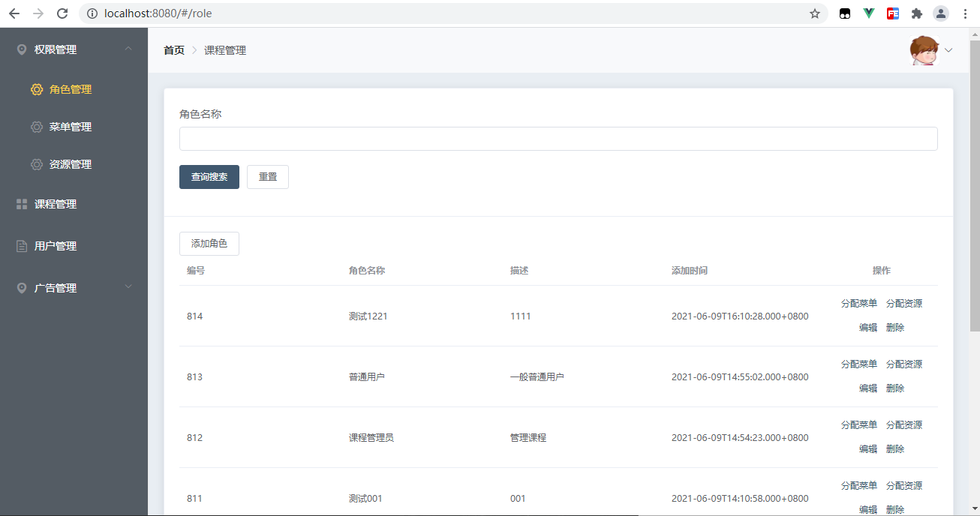
Task: Open the browser extensions puzzle icon
Action: pyautogui.click(x=916, y=13)
